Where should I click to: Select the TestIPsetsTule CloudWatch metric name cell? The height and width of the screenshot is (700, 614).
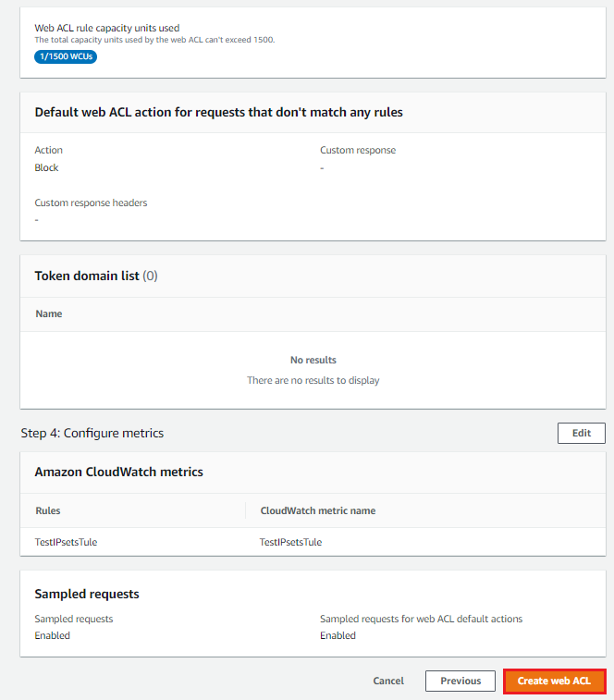tap(290, 542)
